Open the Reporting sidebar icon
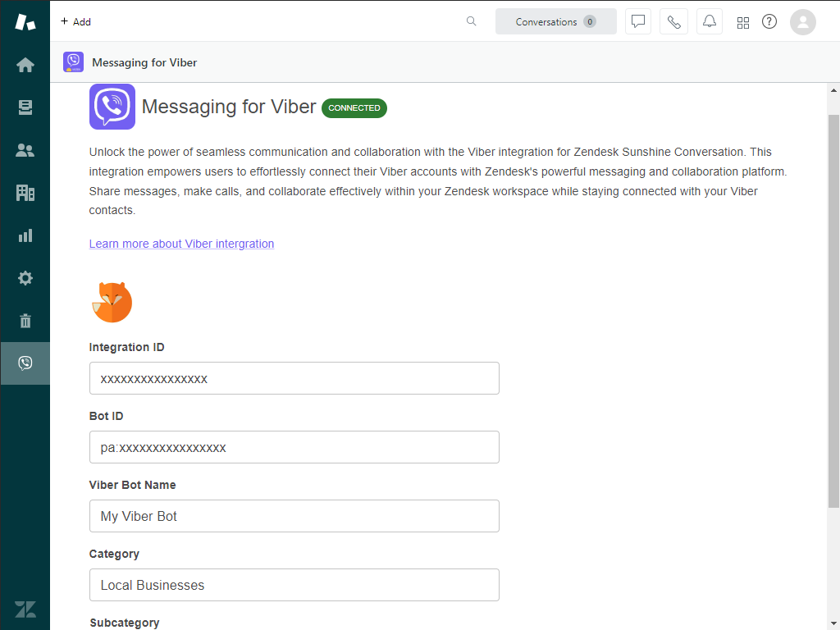The image size is (840, 630). [x=25, y=235]
